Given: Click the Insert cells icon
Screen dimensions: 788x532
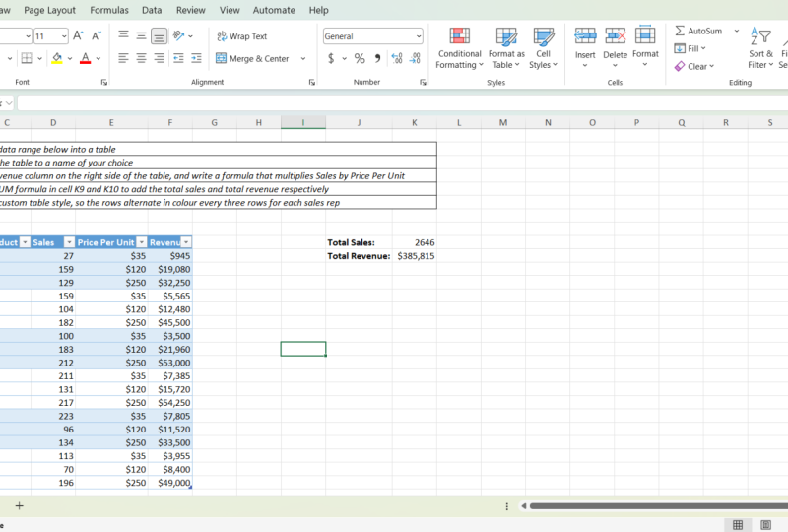Looking at the screenshot, I should coord(585,36).
